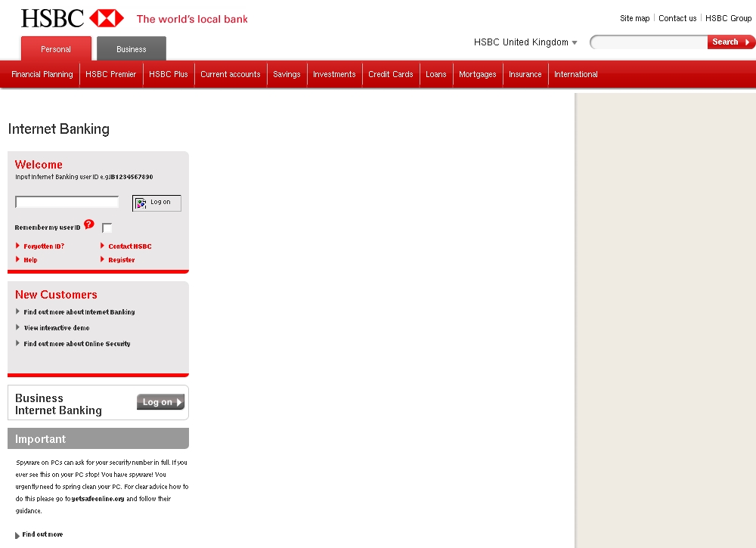Image resolution: width=756 pixels, height=548 pixels.
Task: Click the New Customers heading
Action: pos(56,295)
